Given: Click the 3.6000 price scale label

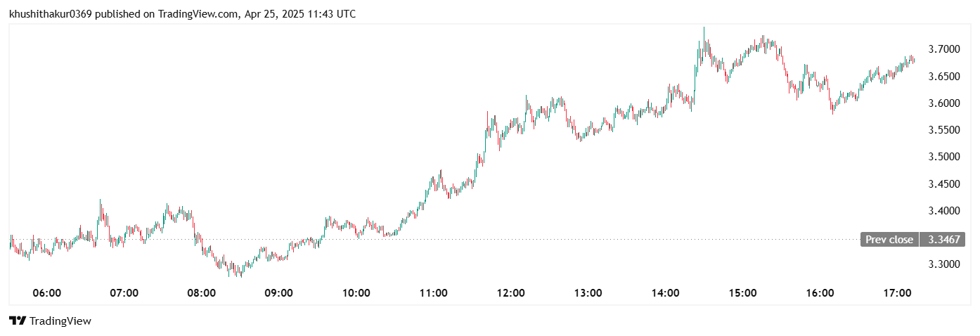Looking at the screenshot, I should click(x=943, y=103).
